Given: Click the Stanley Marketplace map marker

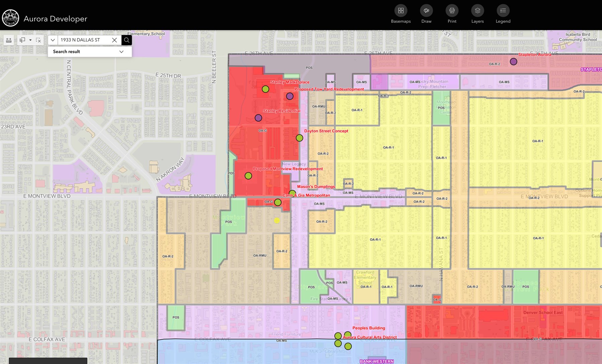Looking at the screenshot, I should 265,89.
